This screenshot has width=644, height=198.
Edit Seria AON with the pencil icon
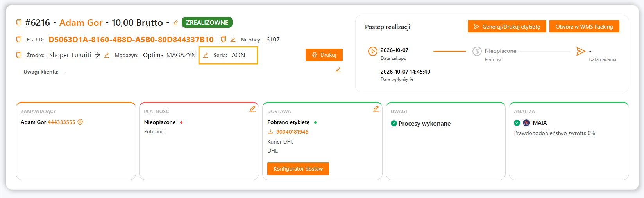(x=206, y=55)
